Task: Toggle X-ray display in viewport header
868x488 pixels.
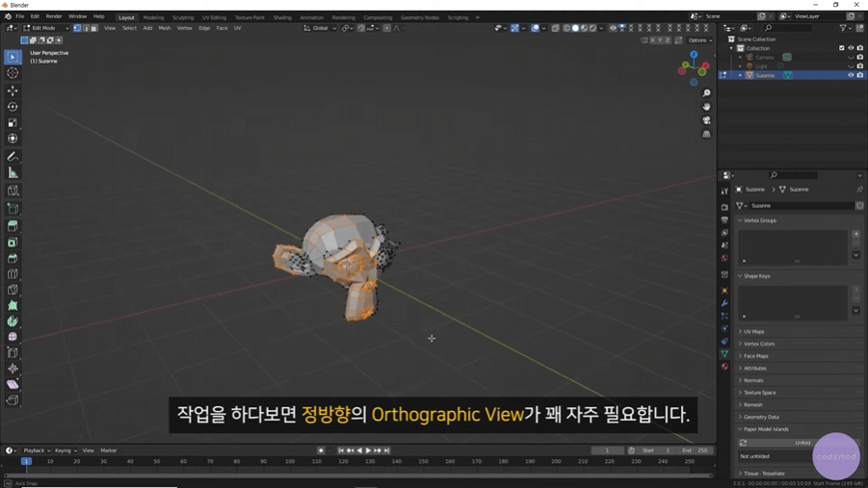Action: coord(555,28)
